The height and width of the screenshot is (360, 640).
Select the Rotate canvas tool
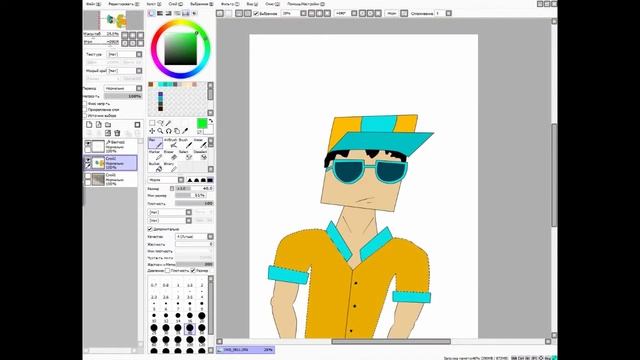[169, 131]
